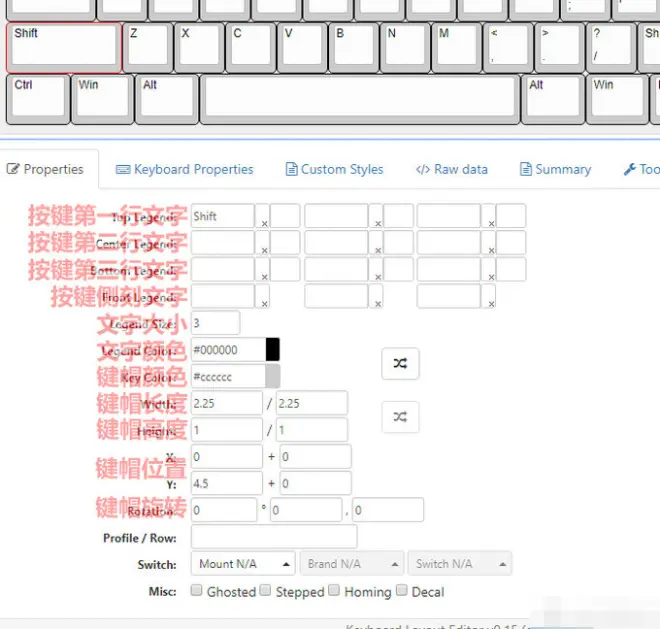
Task: Select the V key on keyboard
Action: [302, 48]
